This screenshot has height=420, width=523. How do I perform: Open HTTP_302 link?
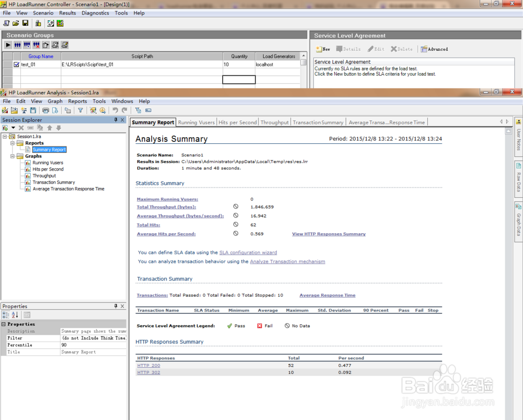(149, 372)
